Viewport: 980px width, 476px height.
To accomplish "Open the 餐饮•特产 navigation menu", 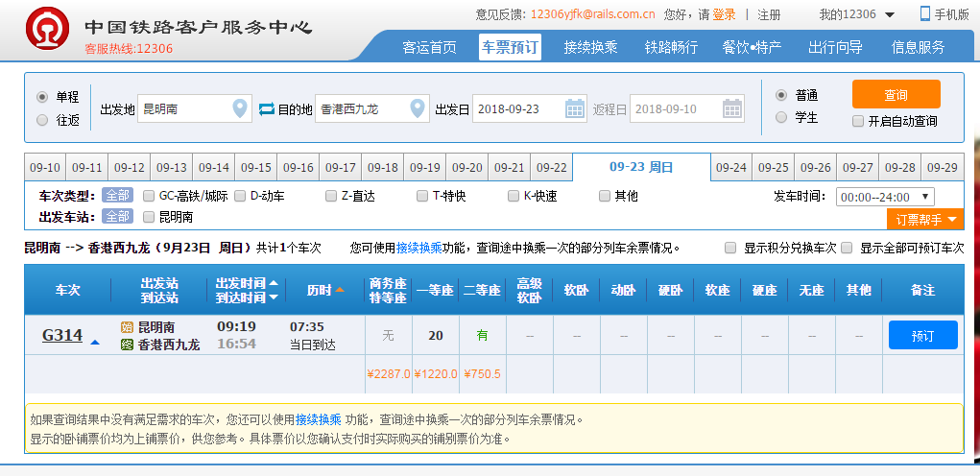I will (x=752, y=47).
